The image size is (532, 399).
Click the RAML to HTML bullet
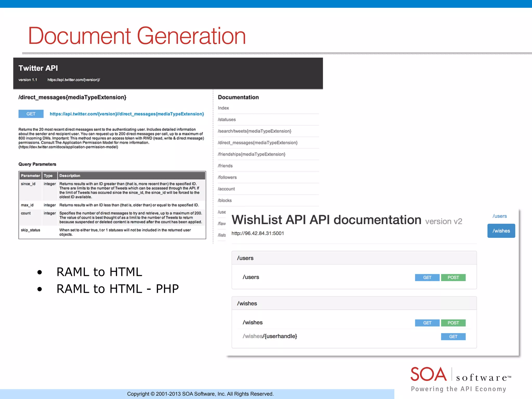coord(99,272)
